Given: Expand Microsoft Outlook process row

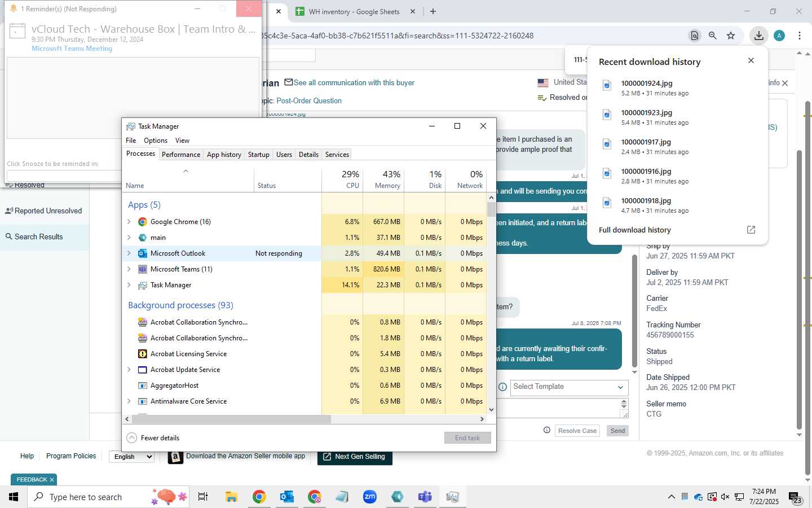Looking at the screenshot, I should tap(129, 253).
